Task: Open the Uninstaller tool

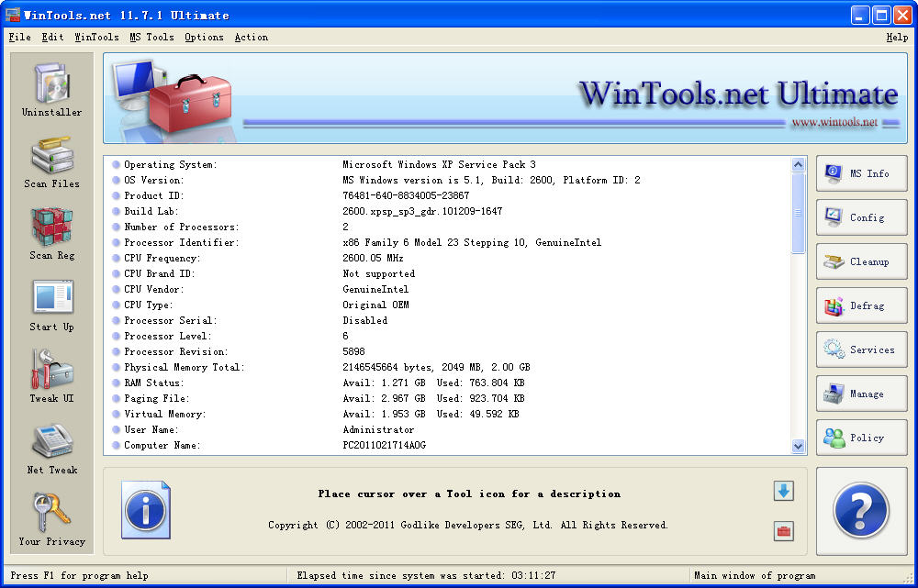Action: tap(51, 87)
